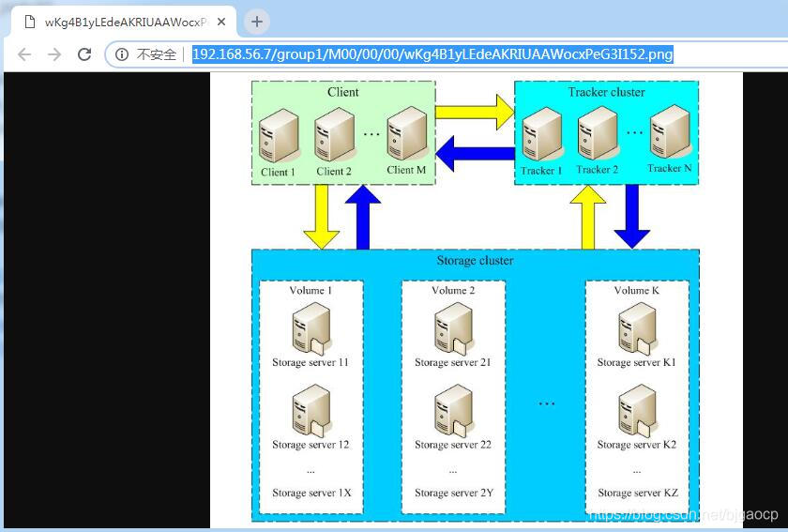The height and width of the screenshot is (532, 788).
Task: Click the 'Storage server 11' label
Action: point(311,362)
